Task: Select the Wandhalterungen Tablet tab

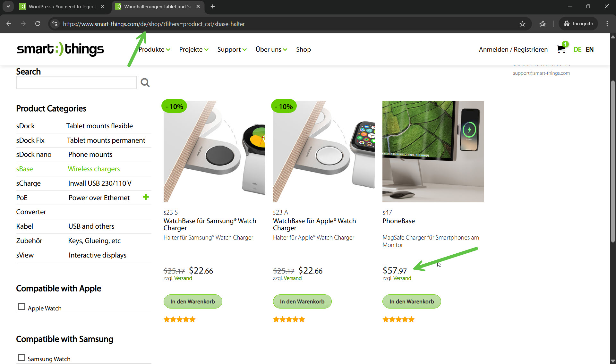Action: pyautogui.click(x=158, y=6)
